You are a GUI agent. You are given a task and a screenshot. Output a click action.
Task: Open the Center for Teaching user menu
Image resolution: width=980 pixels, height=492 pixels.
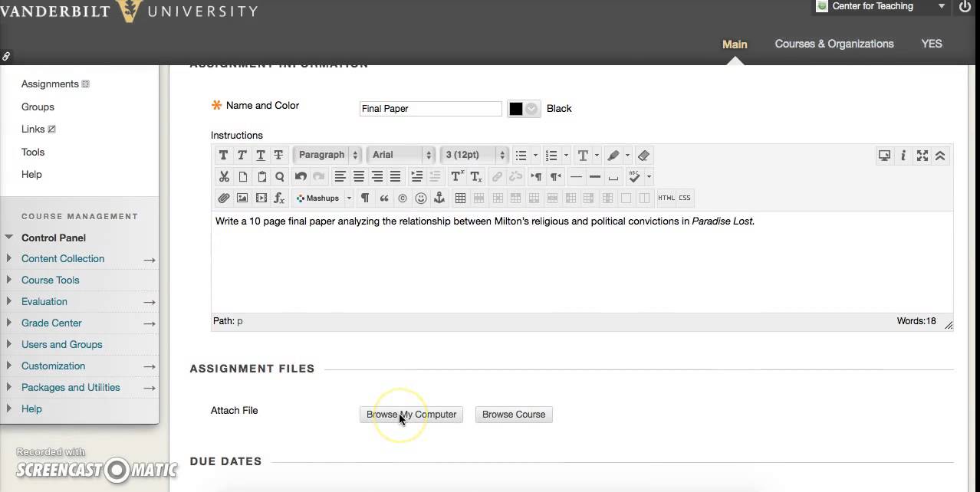click(881, 6)
